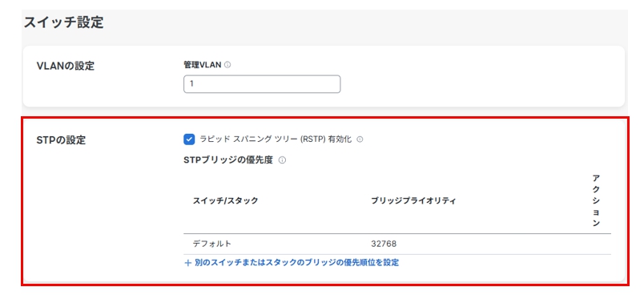The image size is (644, 299).
Task: Click inside the 管理VLAN input field
Action: 262,84
